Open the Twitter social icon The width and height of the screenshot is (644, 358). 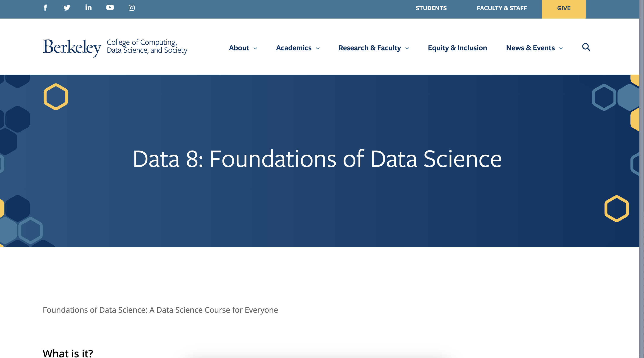coord(67,8)
